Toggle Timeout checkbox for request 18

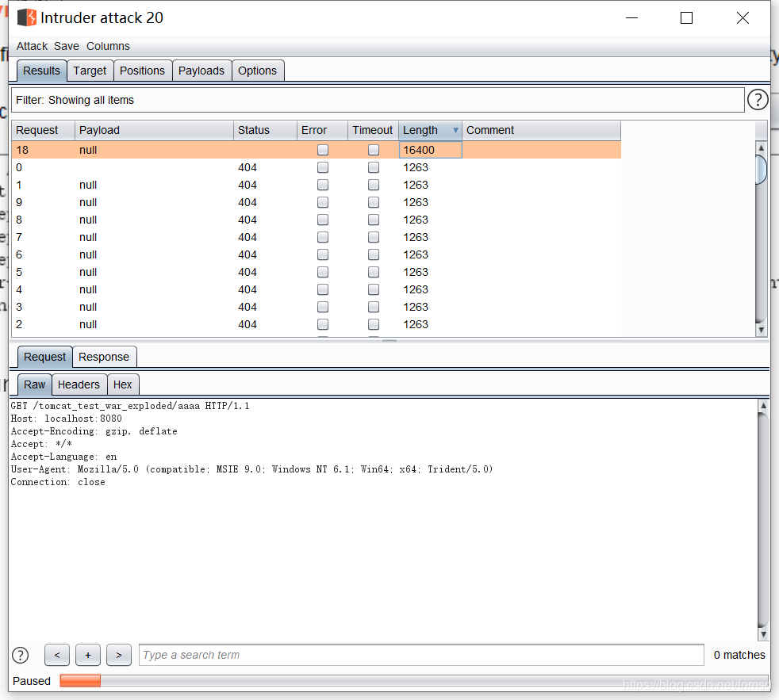[373, 150]
